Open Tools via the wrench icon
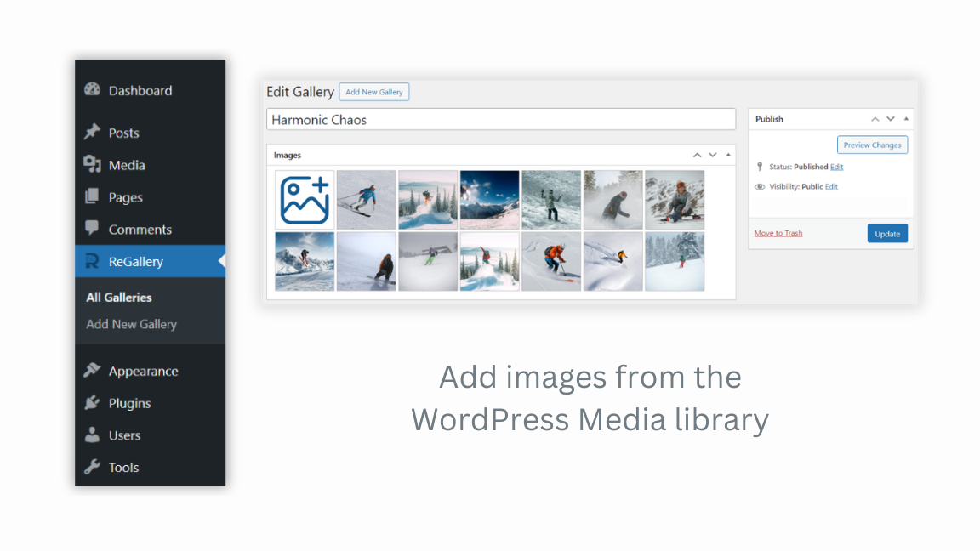Screen dimensions: 980x551 click(92, 467)
